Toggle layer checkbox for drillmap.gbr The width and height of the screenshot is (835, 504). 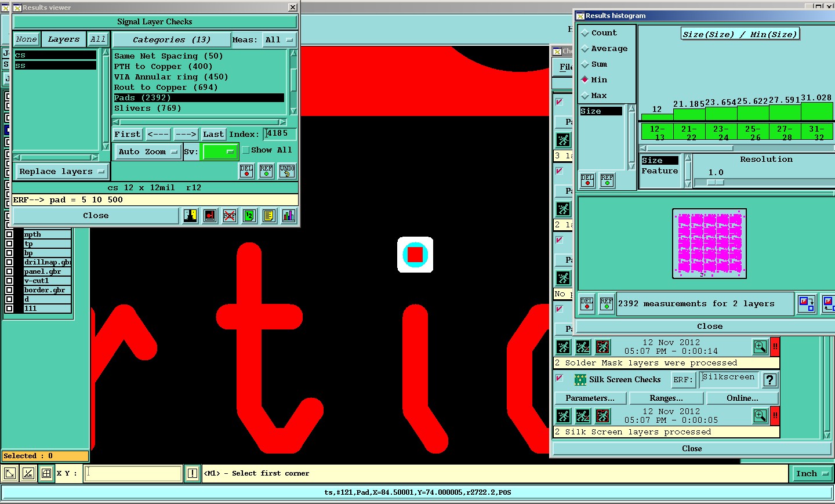click(x=9, y=262)
